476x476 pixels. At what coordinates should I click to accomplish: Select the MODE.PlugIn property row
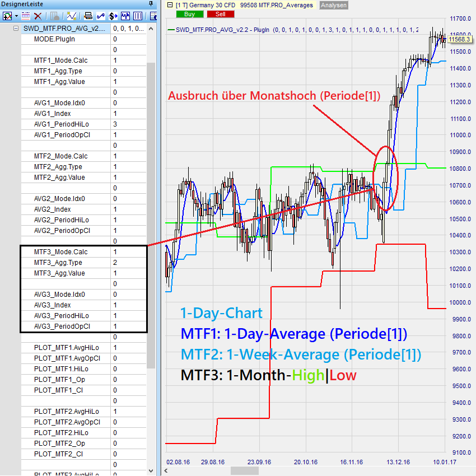83,39
